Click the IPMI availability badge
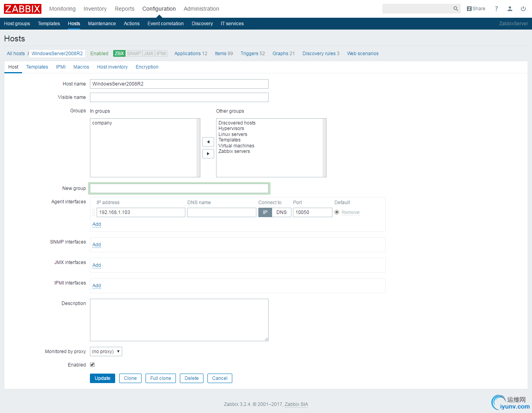532x413 pixels. [161, 54]
